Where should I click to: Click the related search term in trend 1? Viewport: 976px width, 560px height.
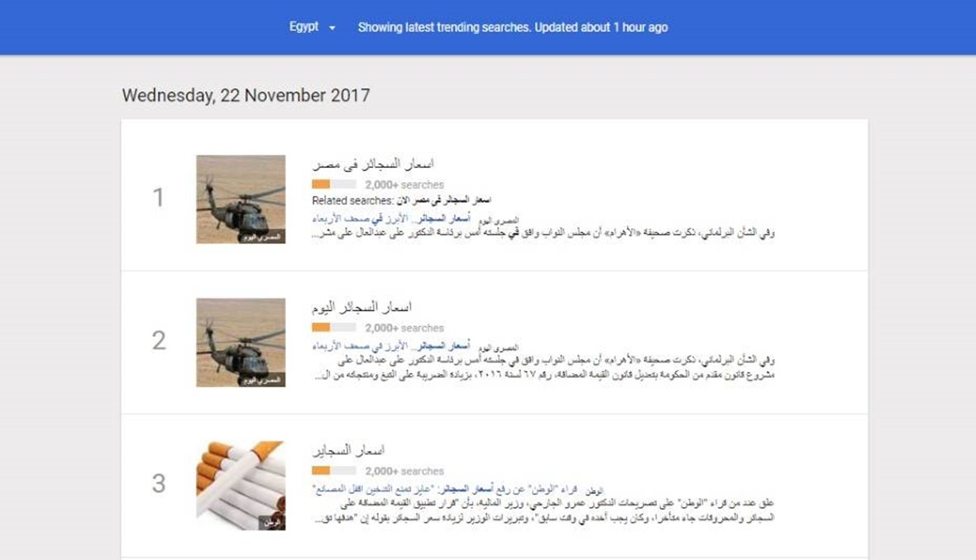coord(444,200)
